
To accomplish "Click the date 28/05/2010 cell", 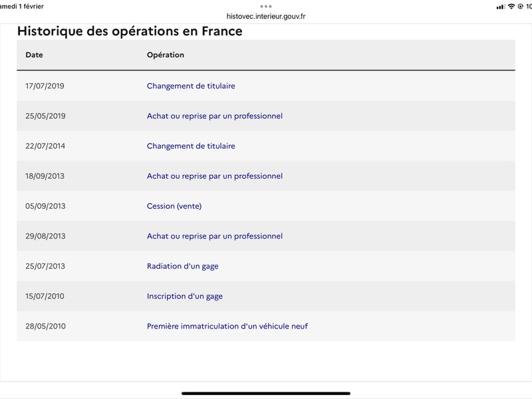I will click(x=45, y=326).
